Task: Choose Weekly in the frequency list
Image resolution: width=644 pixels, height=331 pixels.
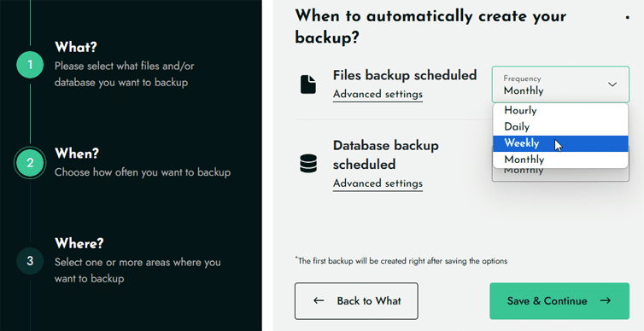Action: [x=560, y=143]
